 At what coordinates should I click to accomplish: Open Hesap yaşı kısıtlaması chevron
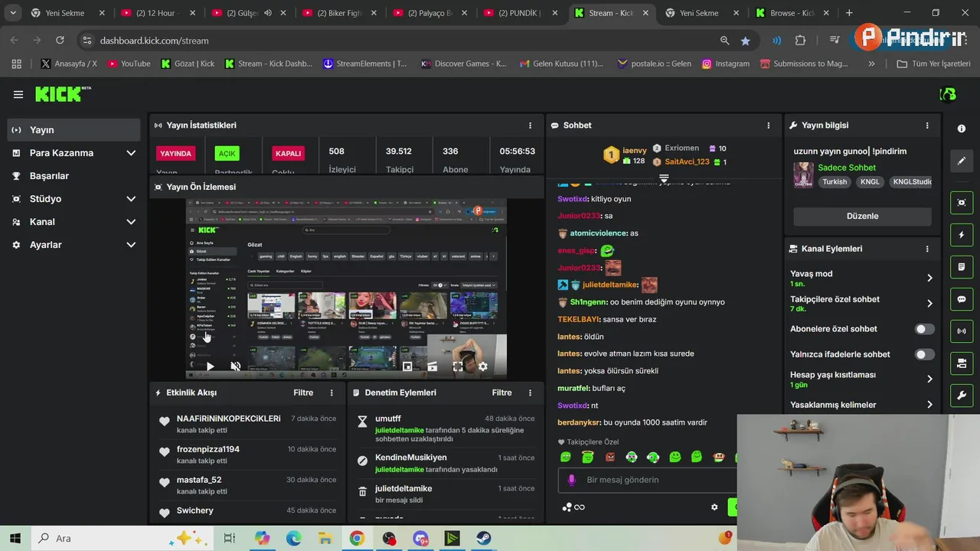click(929, 379)
